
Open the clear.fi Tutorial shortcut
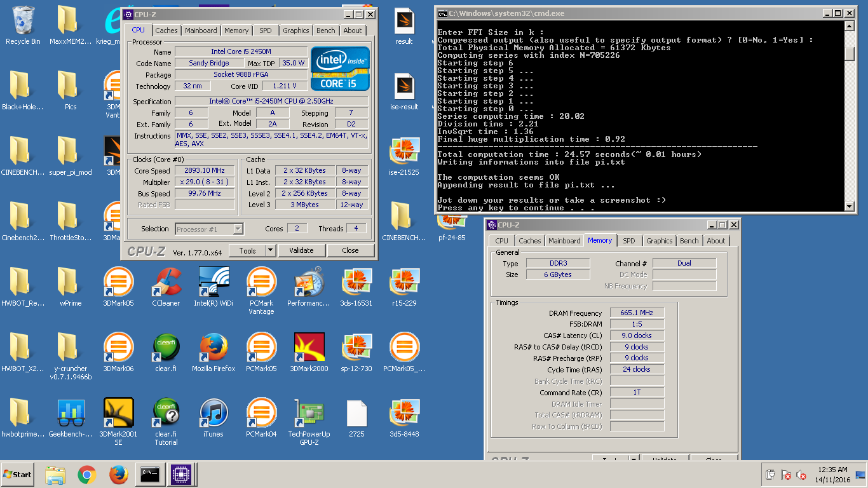166,422
